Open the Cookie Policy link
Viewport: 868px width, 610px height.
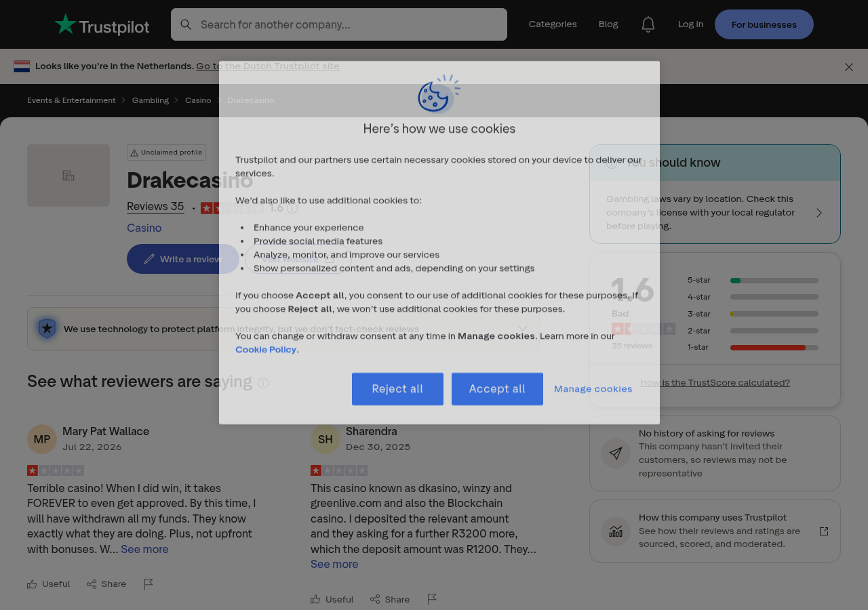[266, 350]
